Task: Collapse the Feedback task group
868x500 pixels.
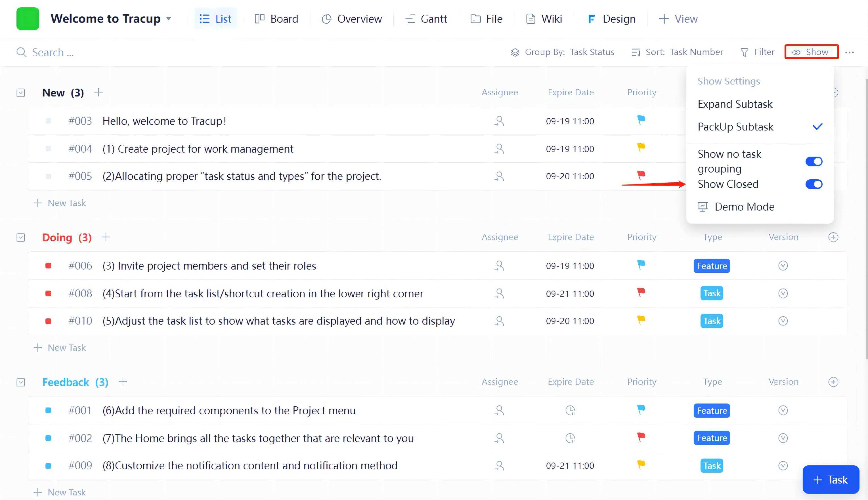Action: coord(21,382)
